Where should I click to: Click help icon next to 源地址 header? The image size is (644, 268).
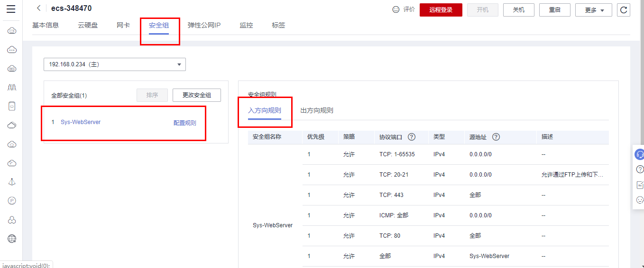pos(496,137)
